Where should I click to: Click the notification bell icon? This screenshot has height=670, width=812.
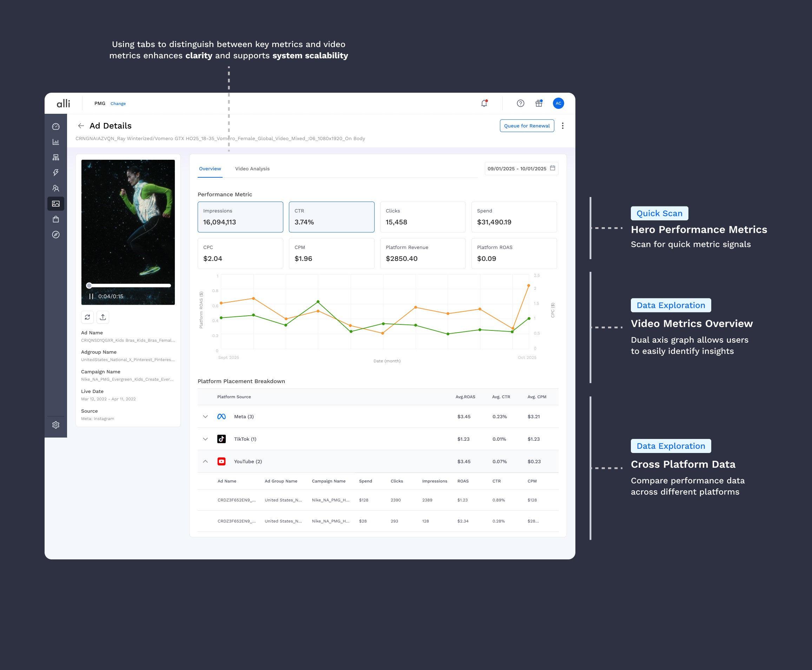pyautogui.click(x=484, y=104)
